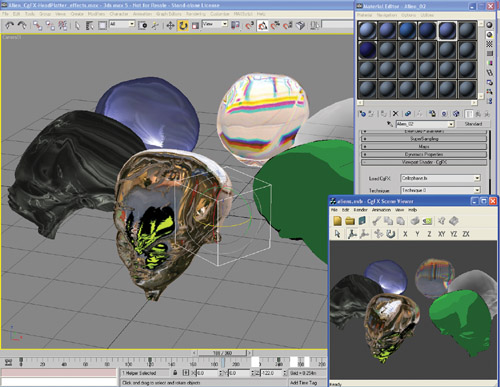Select the Select and Scale tool
This screenshot has height=387, width=500.
(195, 26)
